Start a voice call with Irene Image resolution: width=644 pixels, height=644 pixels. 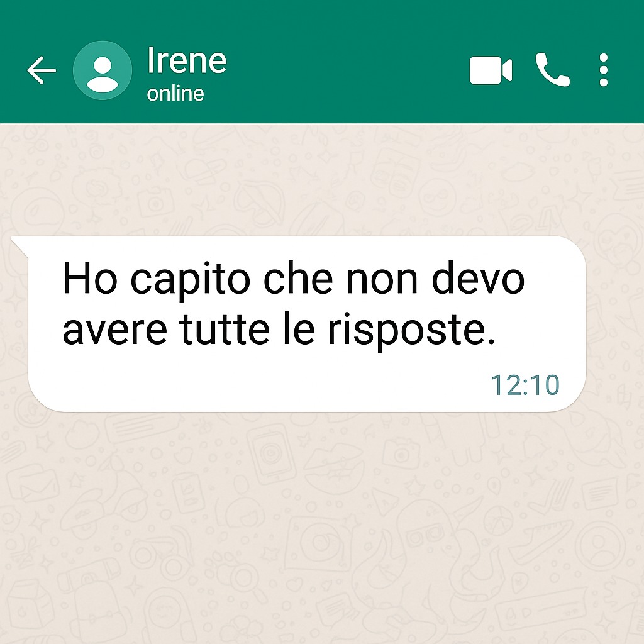click(x=552, y=70)
